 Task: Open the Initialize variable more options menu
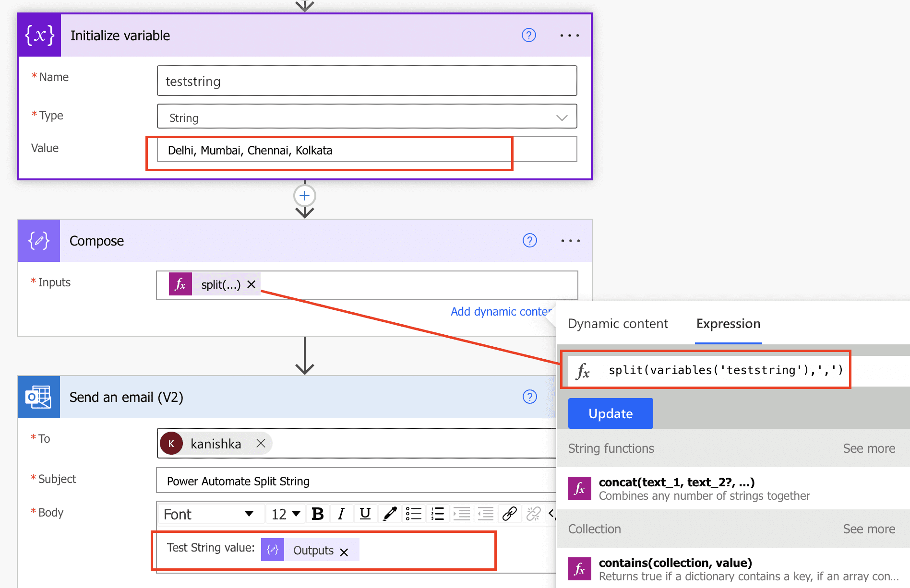570,35
